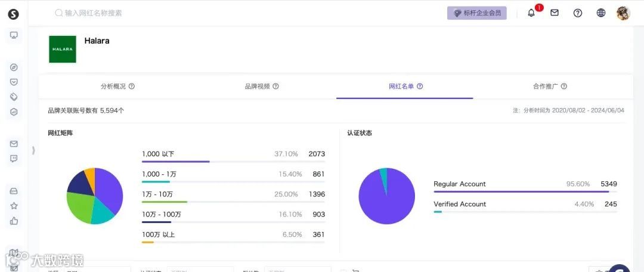The height and width of the screenshot is (272, 644).
Task: Click help icon beside 网红名单
Action: [420, 86]
